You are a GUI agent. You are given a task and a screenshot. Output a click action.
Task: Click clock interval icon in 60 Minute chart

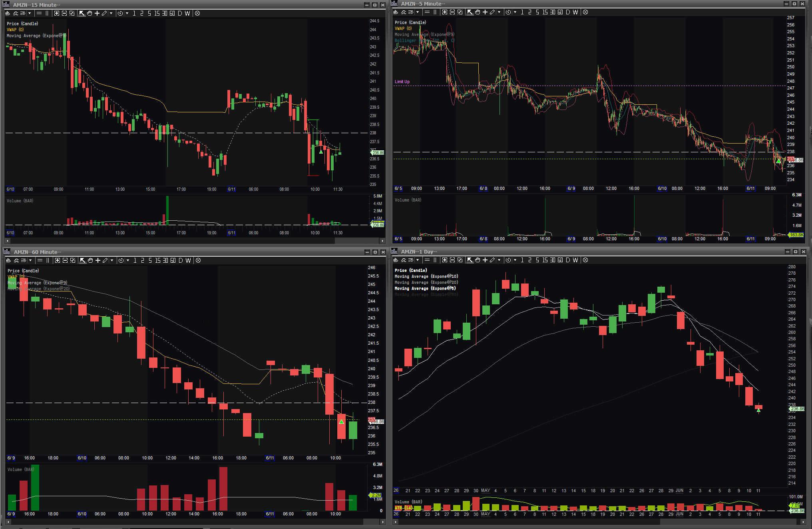pyautogui.click(x=121, y=260)
